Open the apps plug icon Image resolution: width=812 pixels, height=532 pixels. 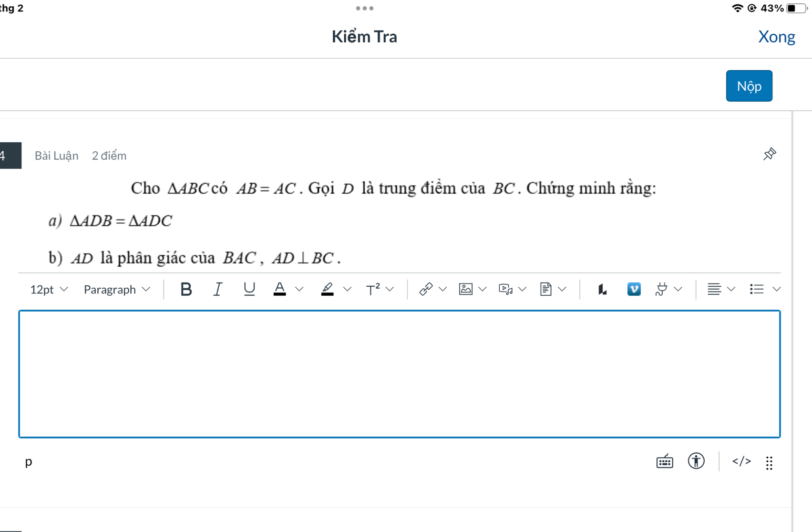coord(661,289)
